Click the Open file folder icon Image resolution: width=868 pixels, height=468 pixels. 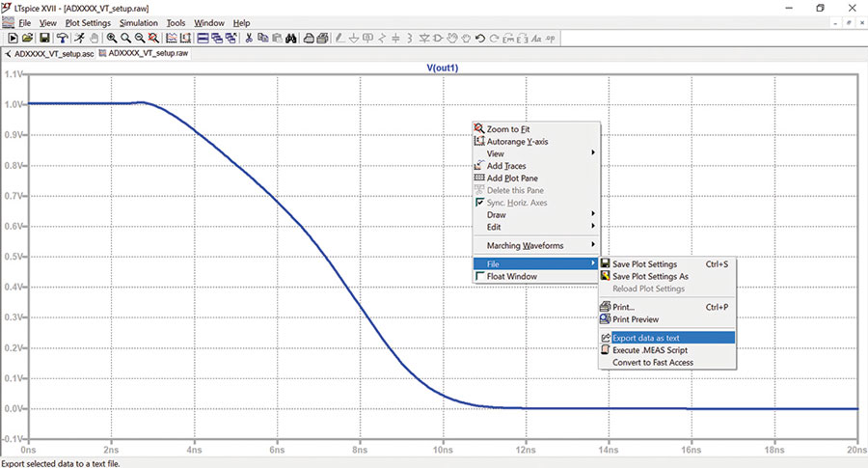[27, 39]
